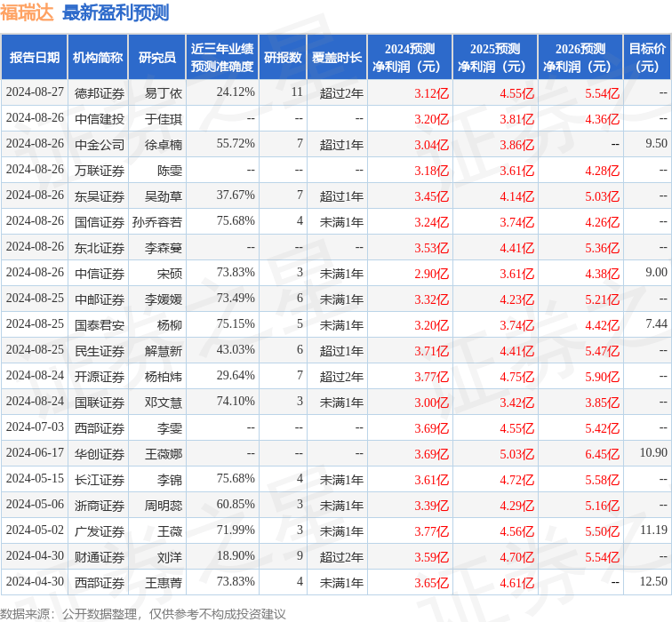672x622 pixels.
Task: Click analyst name 吴劲草
Action: 164,196
